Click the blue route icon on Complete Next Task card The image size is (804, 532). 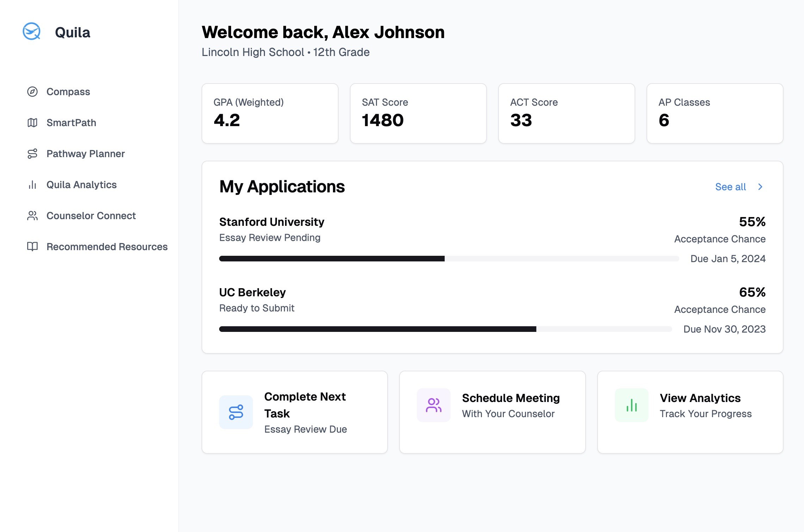(x=236, y=412)
